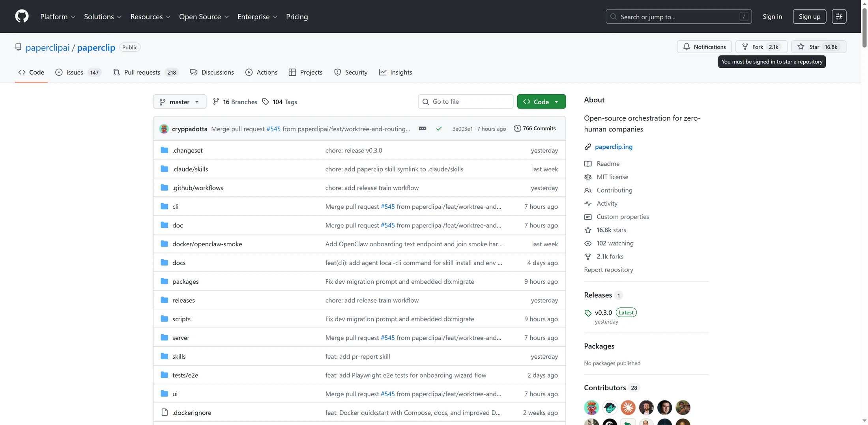The image size is (868, 425).
Task: Click the scale icon beside MIT license
Action: coord(588,177)
